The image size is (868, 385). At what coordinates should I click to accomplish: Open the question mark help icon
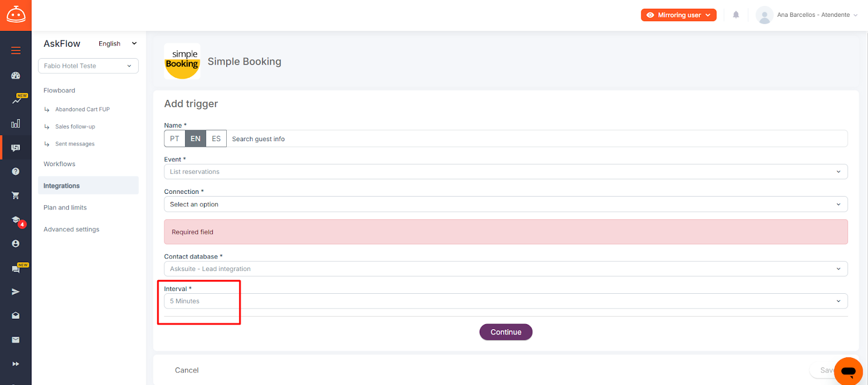click(16, 172)
